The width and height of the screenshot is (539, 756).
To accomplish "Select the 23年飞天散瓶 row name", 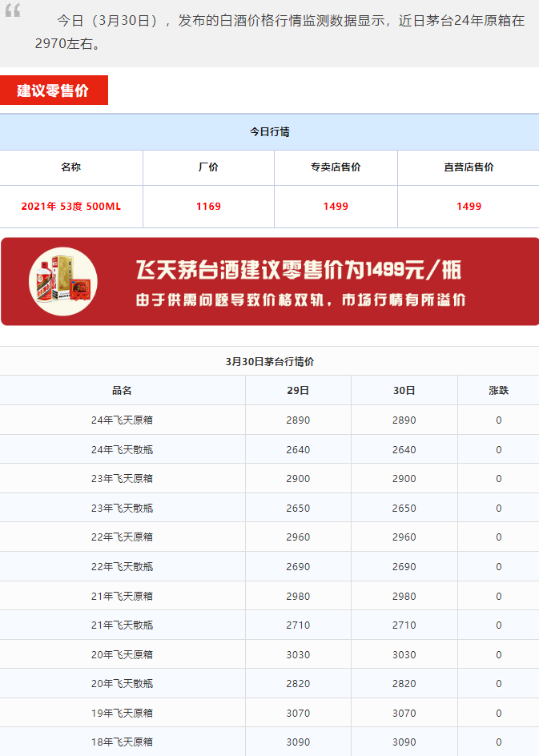I will 122,509.
